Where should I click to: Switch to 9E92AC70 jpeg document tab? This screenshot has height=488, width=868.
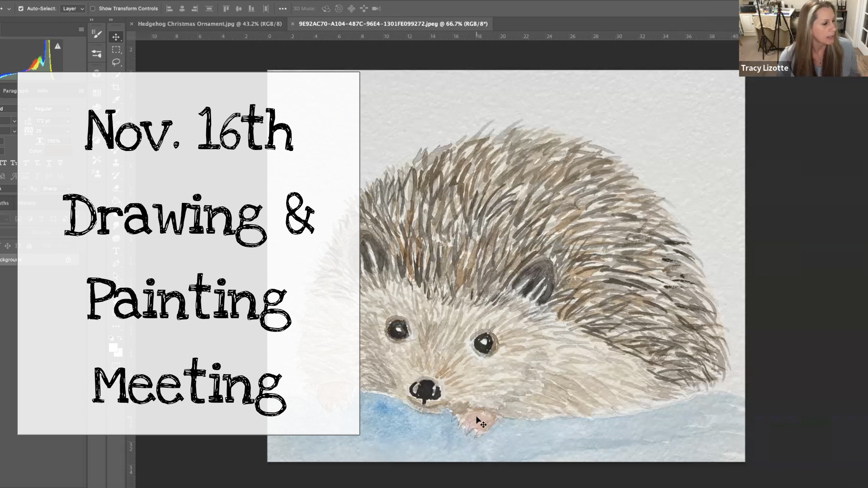(x=393, y=24)
